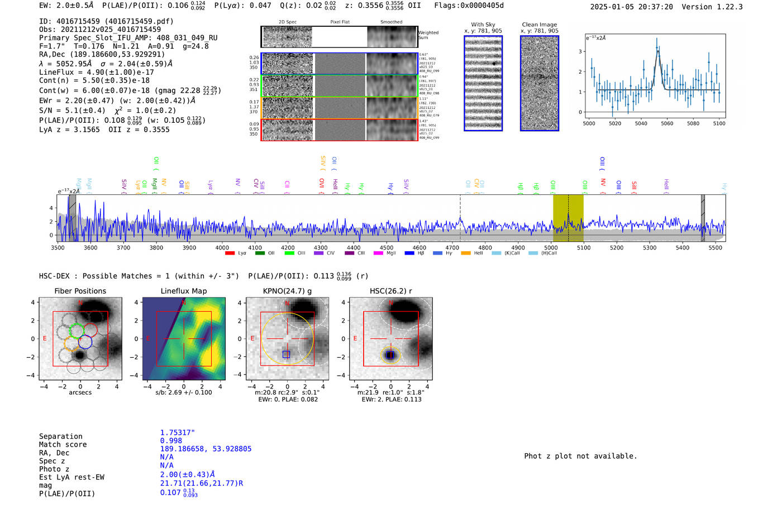Click the "Pixel Flat" column header
The height and width of the screenshot is (532, 782).
pyautogui.click(x=340, y=22)
